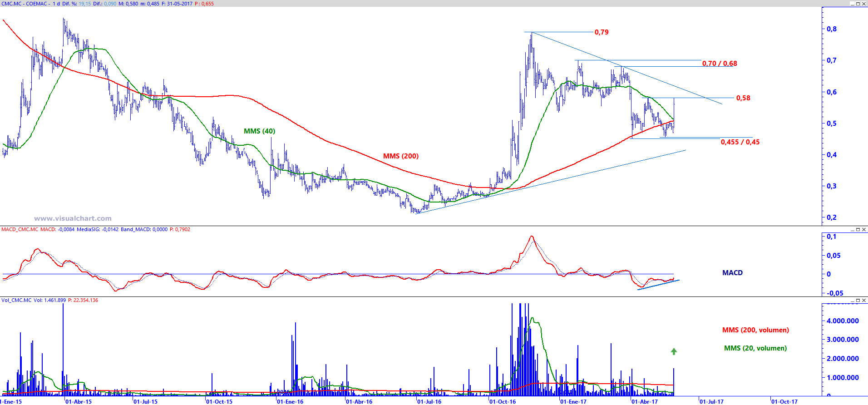Click the 1.000.000 volume axis value

click(x=843, y=378)
